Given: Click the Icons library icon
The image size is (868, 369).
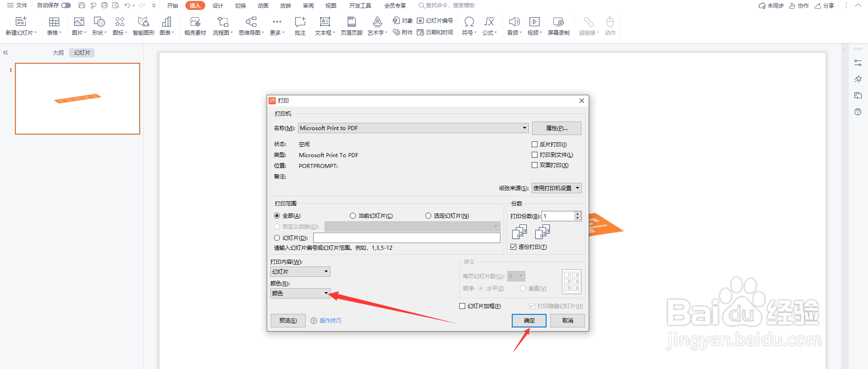Looking at the screenshot, I should pos(120,22).
